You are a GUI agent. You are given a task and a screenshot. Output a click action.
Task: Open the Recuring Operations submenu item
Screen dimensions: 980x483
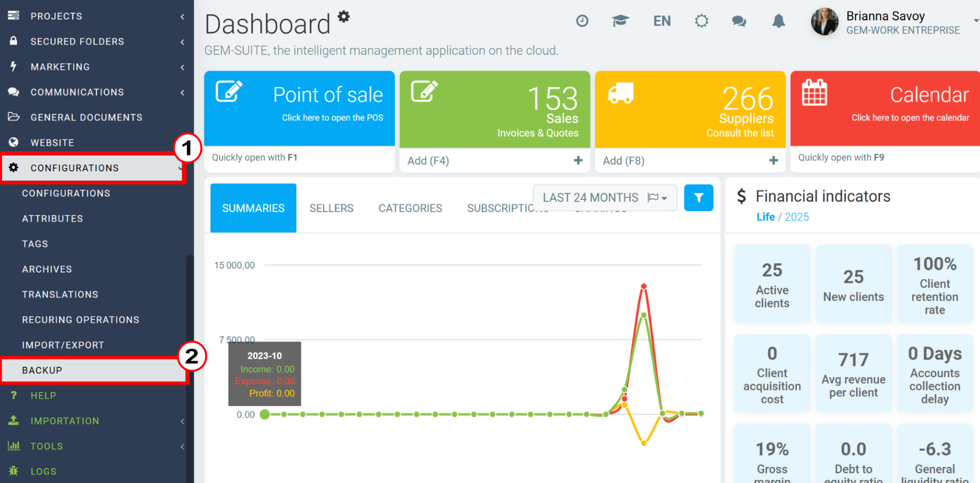[x=80, y=319]
